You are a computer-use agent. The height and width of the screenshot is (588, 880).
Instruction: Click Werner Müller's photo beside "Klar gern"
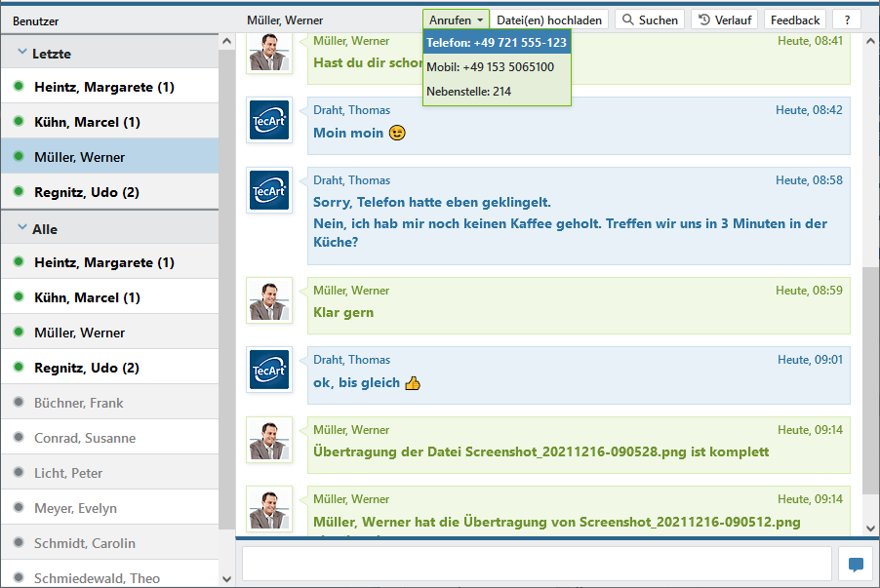(x=268, y=300)
